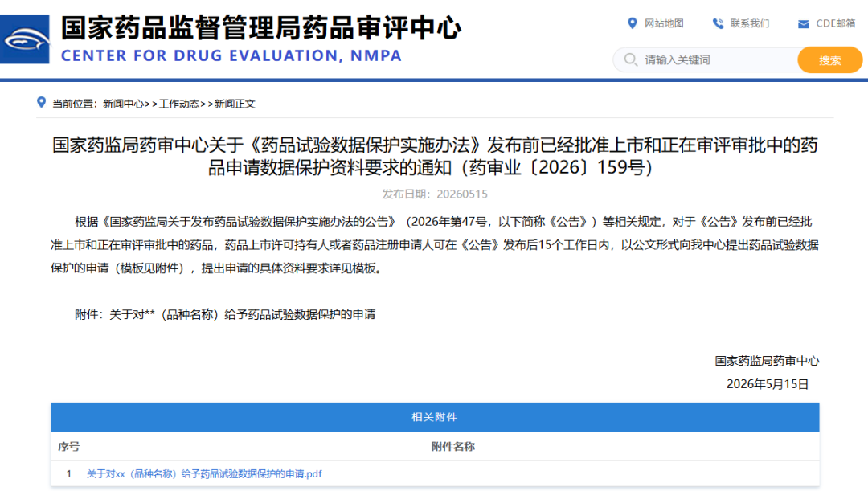Click the 附件名称 column header
Image resolution: width=868 pixels, height=491 pixels.
click(x=452, y=446)
